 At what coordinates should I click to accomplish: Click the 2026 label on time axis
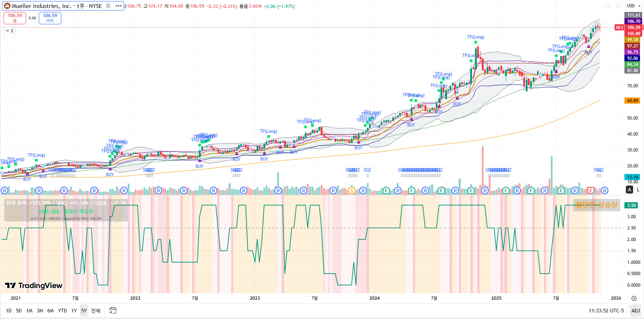[616, 298]
